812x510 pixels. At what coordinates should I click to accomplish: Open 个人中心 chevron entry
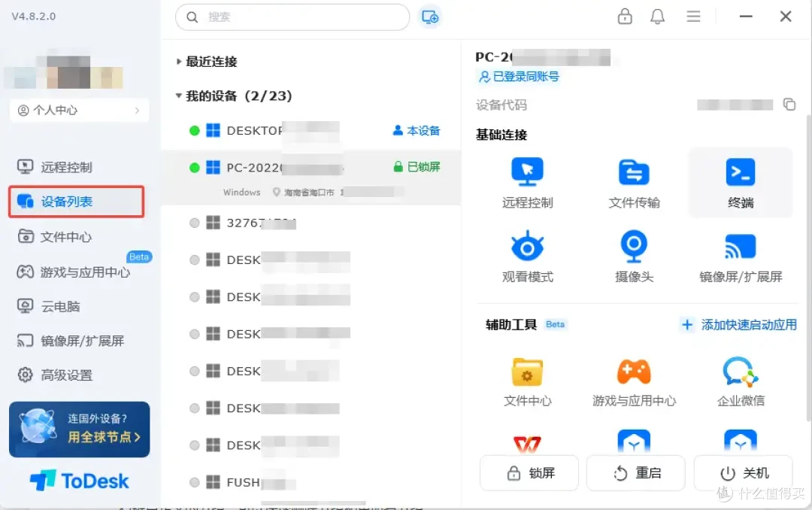pyautogui.click(x=79, y=110)
